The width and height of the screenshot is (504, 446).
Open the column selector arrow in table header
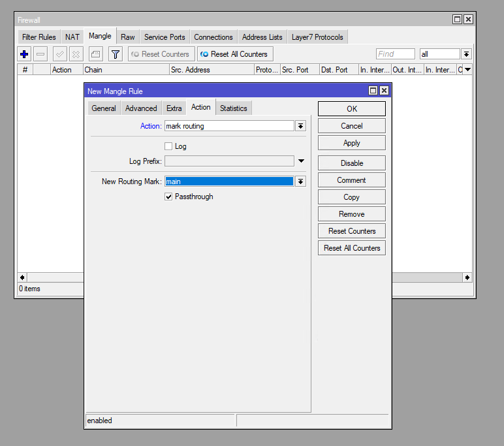tap(467, 70)
